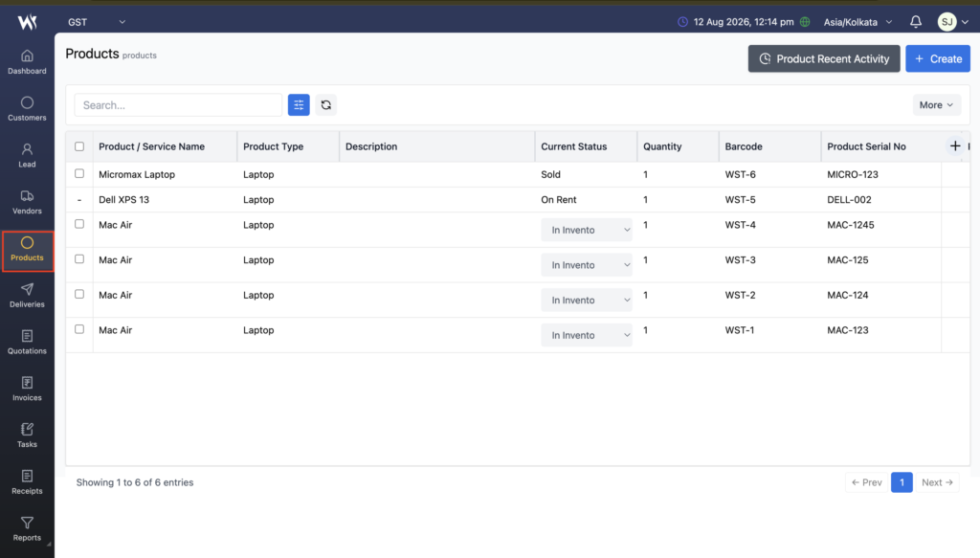This screenshot has width=980, height=558.
Task: Open status dropdown for WST-3 row
Action: [587, 265]
